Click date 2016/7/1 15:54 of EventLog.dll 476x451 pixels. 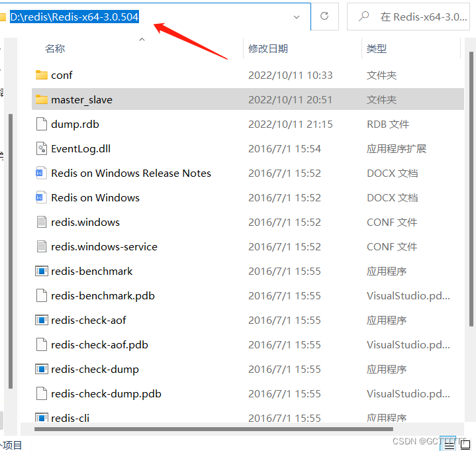(285, 149)
